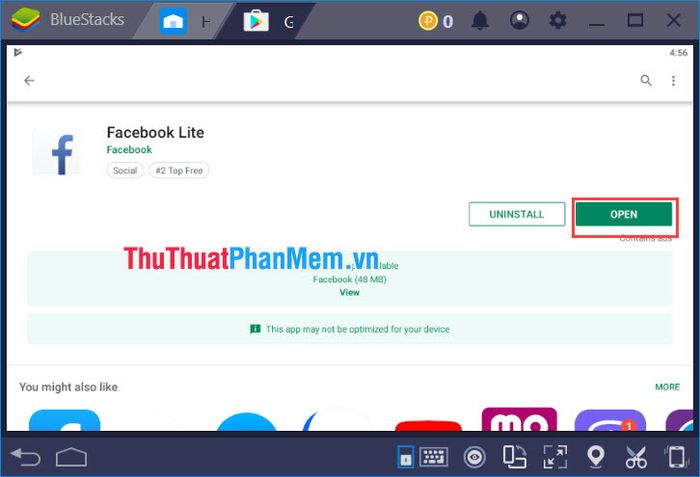
Task: Open the three-dot overflow menu
Action: [673, 80]
